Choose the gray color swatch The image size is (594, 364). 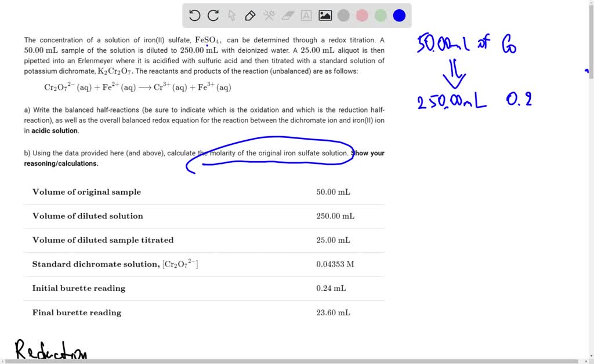[x=343, y=16]
